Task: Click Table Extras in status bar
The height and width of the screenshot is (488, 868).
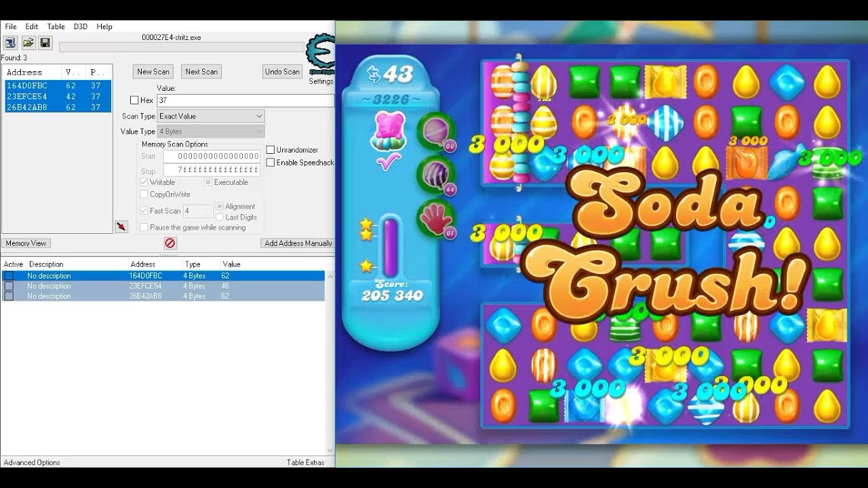Action: [x=305, y=462]
